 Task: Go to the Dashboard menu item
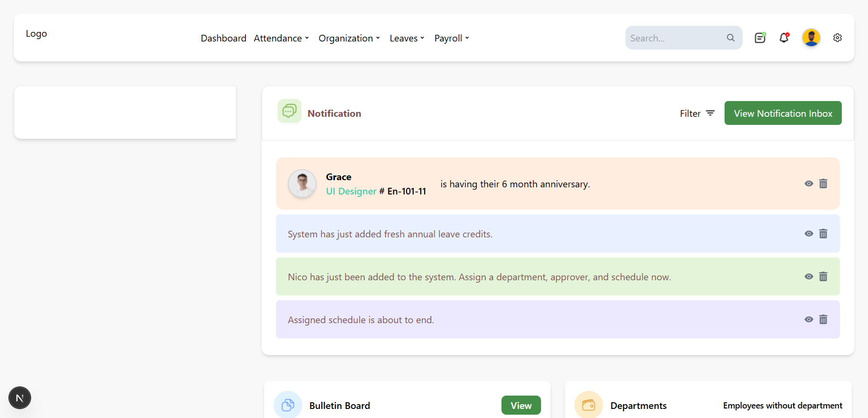[x=224, y=38]
